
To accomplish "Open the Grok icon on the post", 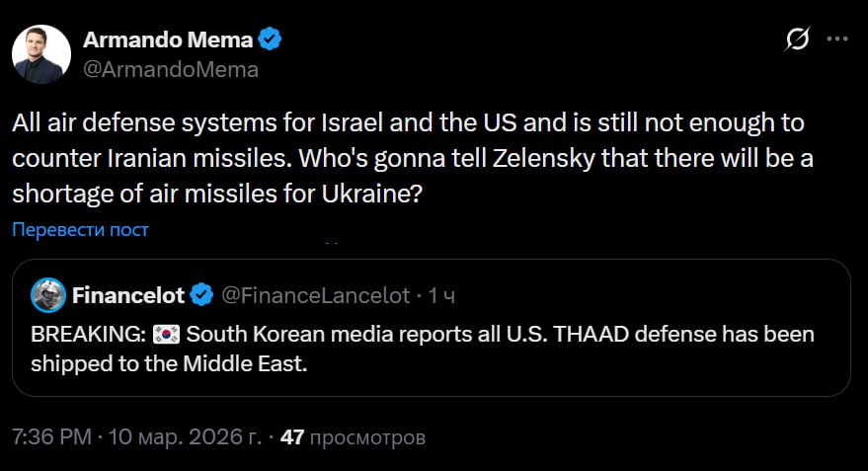I will click(796, 39).
